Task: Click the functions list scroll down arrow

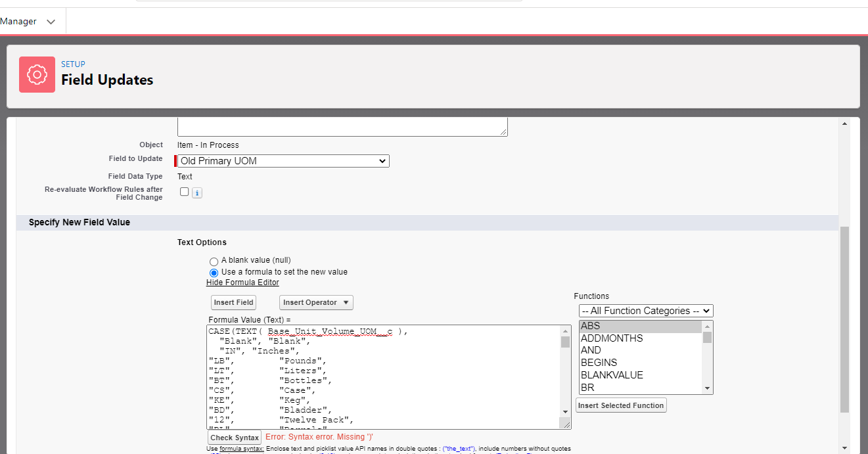Action: [x=708, y=388]
